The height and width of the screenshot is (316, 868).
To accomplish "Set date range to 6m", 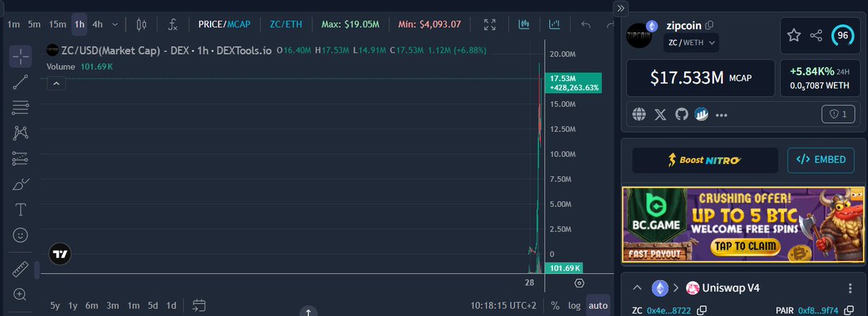I will pos(92,305).
